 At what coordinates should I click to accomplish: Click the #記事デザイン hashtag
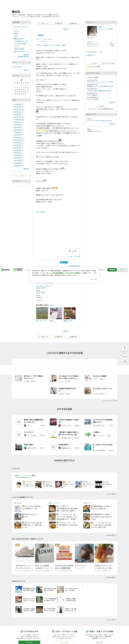point(91,55)
